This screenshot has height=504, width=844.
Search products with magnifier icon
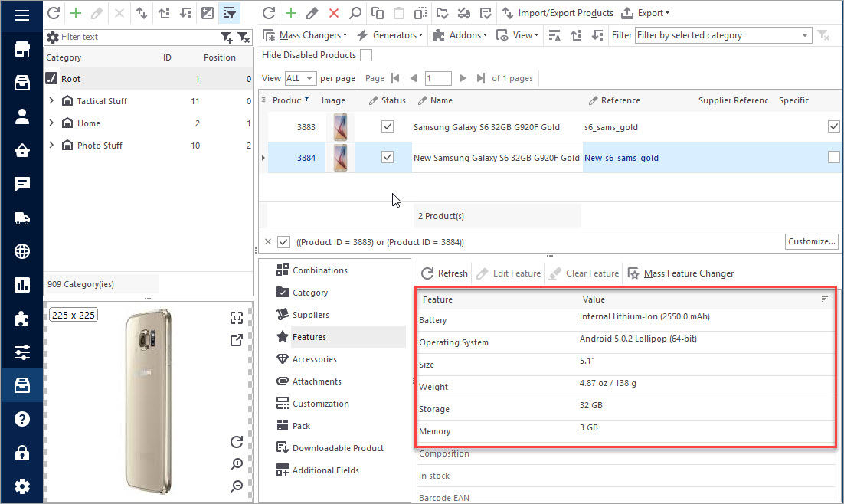[x=355, y=13]
